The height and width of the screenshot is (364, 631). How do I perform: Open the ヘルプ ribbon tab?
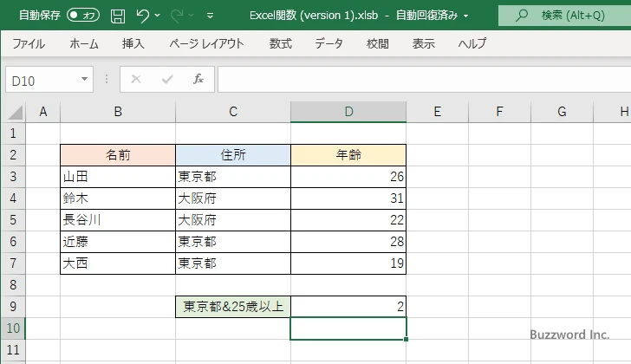(x=472, y=43)
